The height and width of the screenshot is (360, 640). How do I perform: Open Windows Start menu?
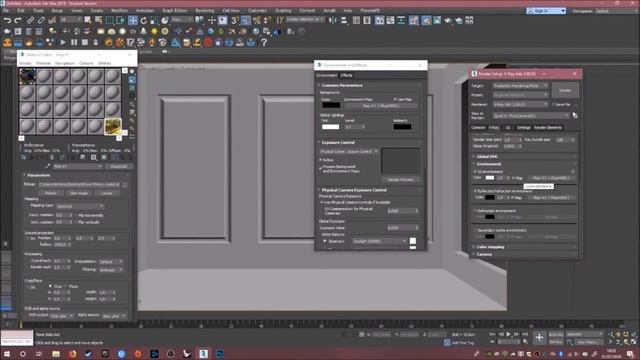pyautogui.click(x=7, y=354)
